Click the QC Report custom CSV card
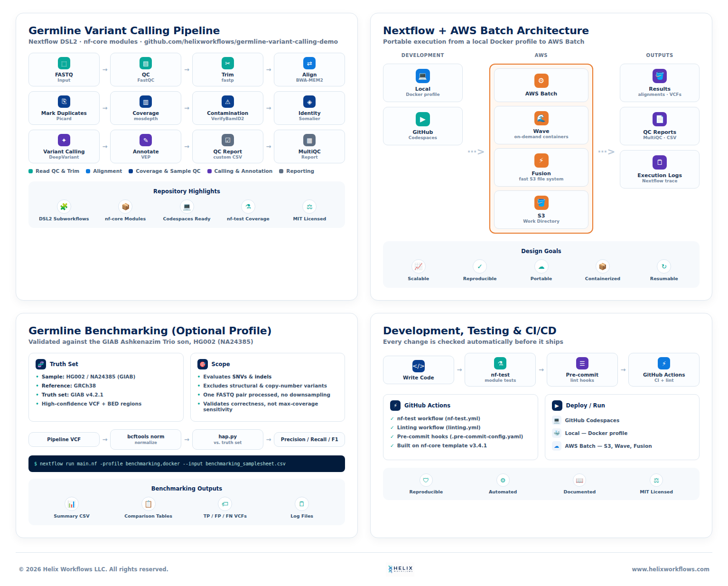The height and width of the screenshot is (586, 728). pos(228,146)
